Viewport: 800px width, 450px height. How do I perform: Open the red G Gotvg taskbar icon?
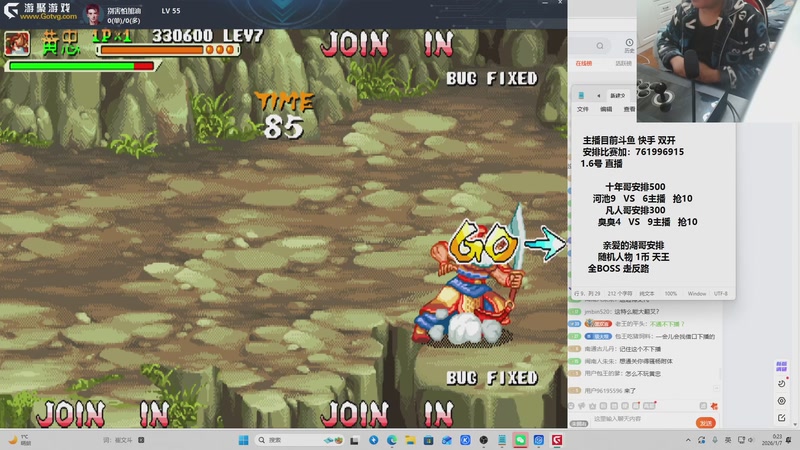coord(557,440)
